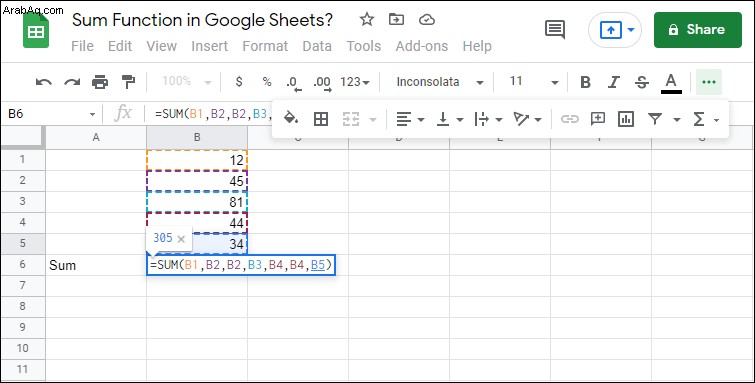Viewport: 755px width, 383px height.
Task: Open the Data menu
Action: [x=317, y=46]
